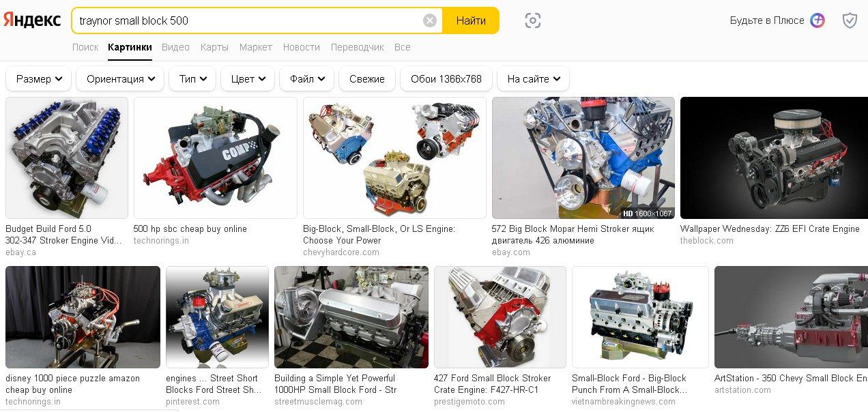Open the Protect shield icon
This screenshot has height=412, width=868.
(850, 20)
